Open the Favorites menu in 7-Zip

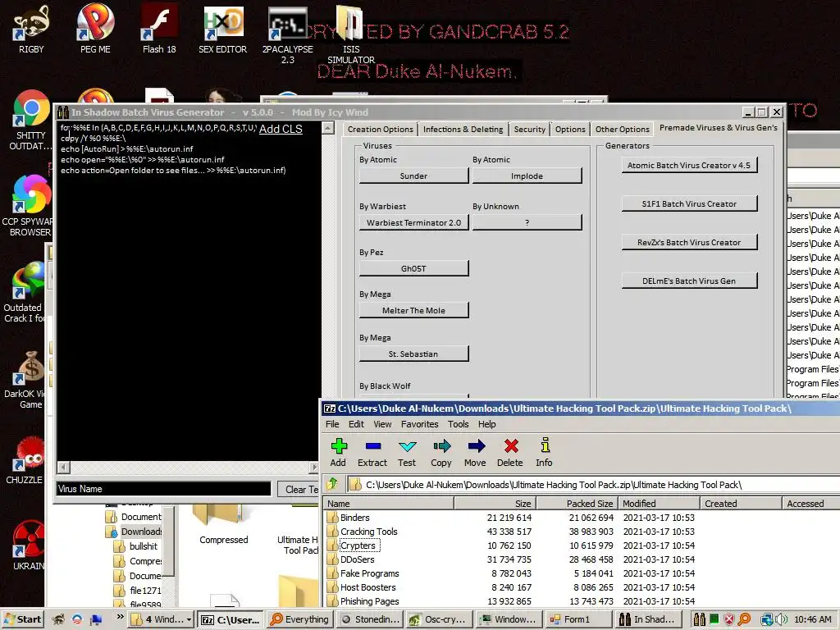419,424
